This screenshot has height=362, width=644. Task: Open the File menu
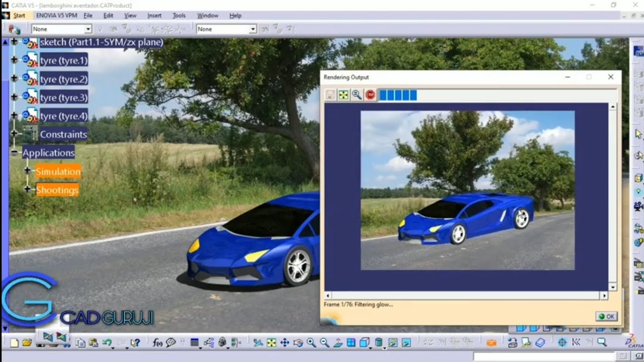(x=88, y=16)
